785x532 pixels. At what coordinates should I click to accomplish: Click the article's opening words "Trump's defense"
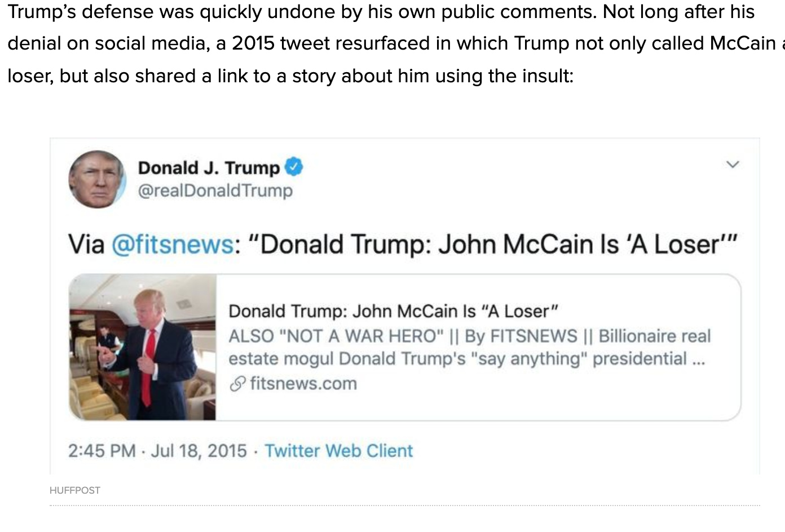[x=80, y=12]
